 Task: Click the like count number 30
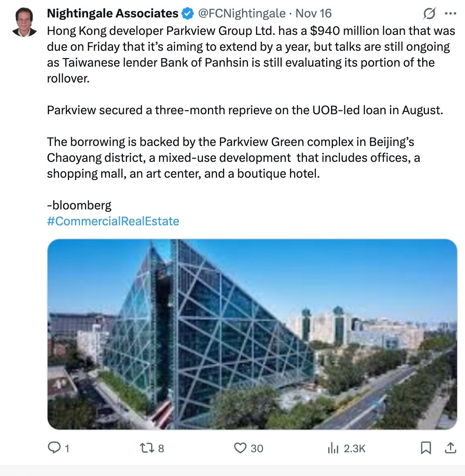[257, 449]
